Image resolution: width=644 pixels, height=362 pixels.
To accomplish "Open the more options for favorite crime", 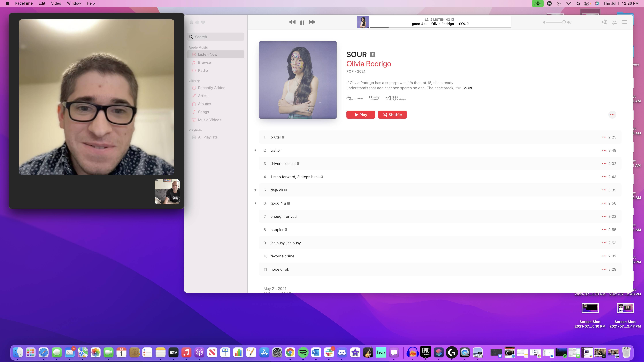I will (x=604, y=256).
